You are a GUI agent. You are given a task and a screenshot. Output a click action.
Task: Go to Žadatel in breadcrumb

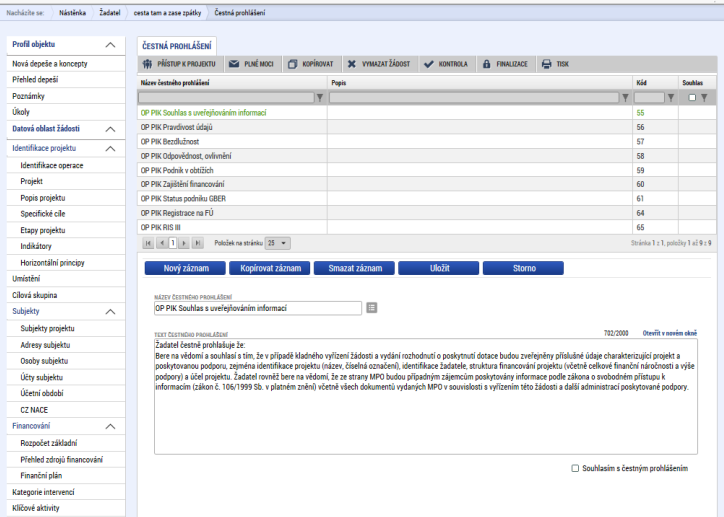click(109, 13)
